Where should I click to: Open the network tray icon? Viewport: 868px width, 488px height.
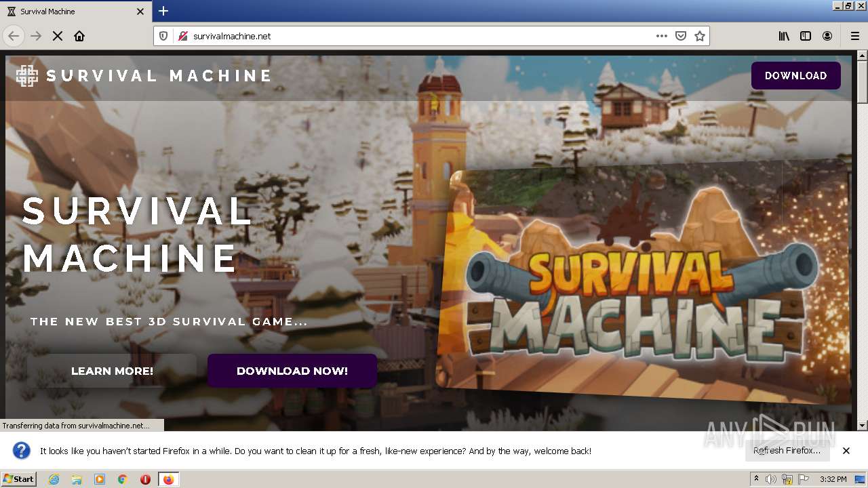coord(787,479)
